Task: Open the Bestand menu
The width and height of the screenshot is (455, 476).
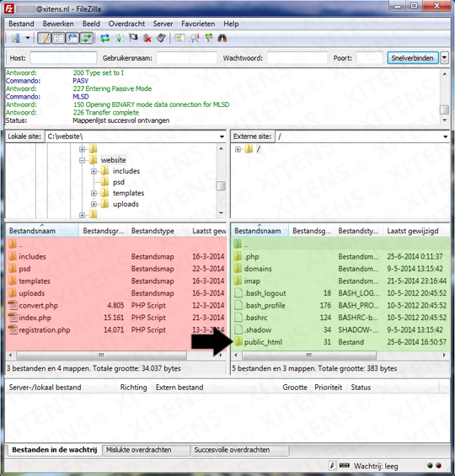Action: point(21,24)
